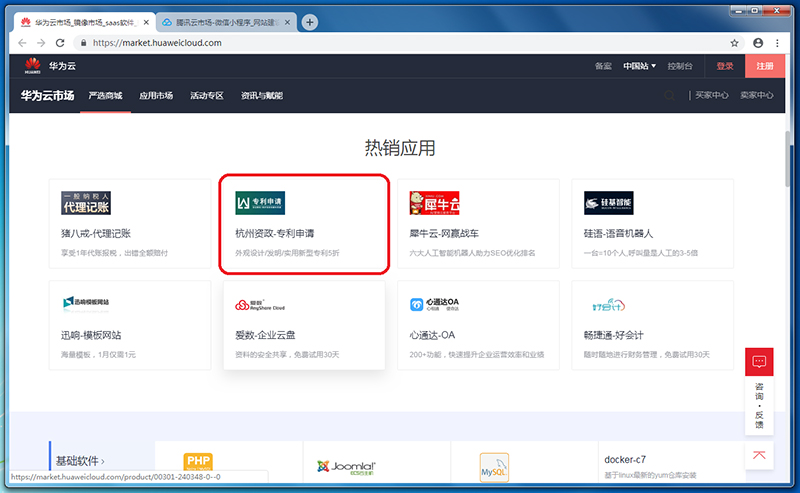Click text 资料的安全共享，免费试用30天
800x493 pixels.
click(x=287, y=355)
